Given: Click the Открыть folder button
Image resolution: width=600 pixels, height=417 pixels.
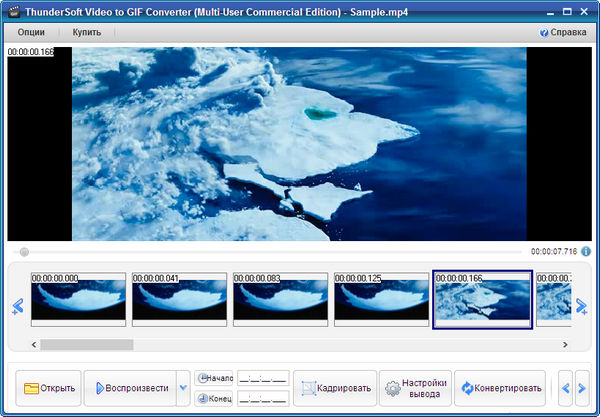Looking at the screenshot, I should (x=48, y=388).
